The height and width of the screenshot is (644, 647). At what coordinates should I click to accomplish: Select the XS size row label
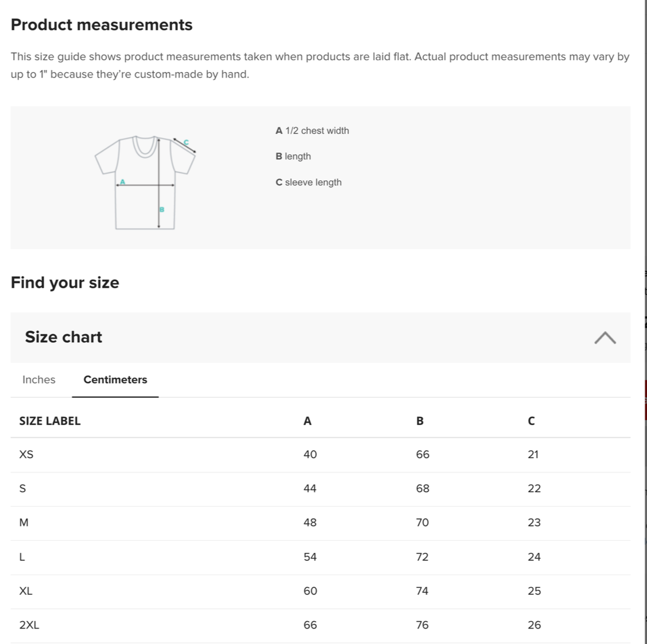[x=26, y=455]
